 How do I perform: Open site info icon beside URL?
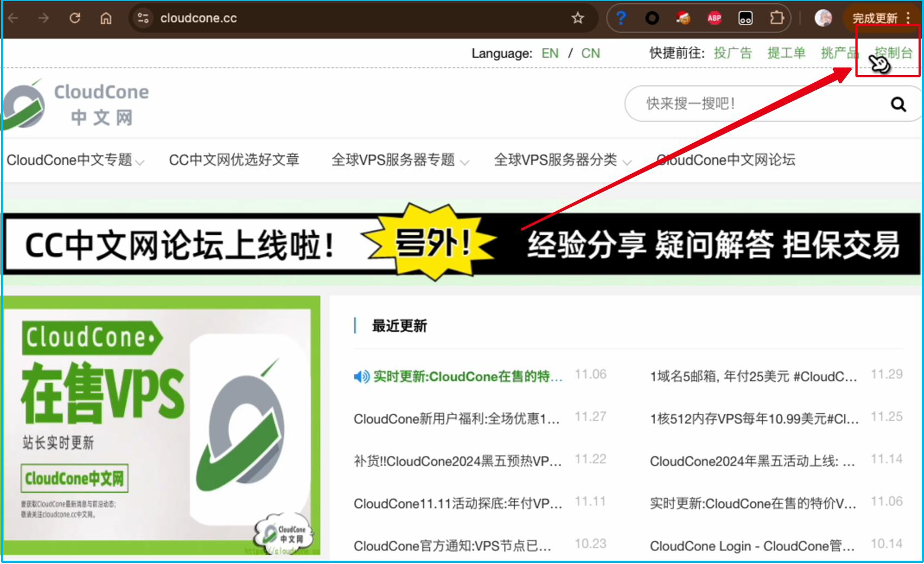[143, 18]
